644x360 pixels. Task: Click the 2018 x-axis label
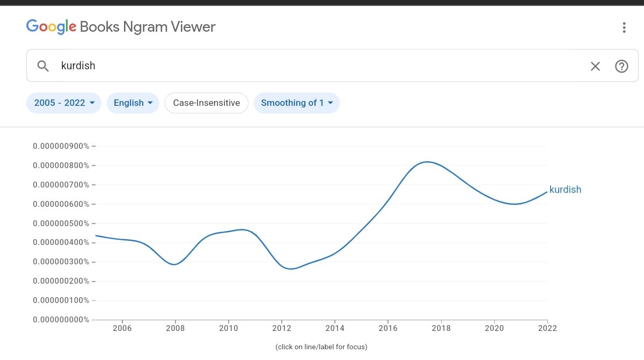pyautogui.click(x=441, y=328)
